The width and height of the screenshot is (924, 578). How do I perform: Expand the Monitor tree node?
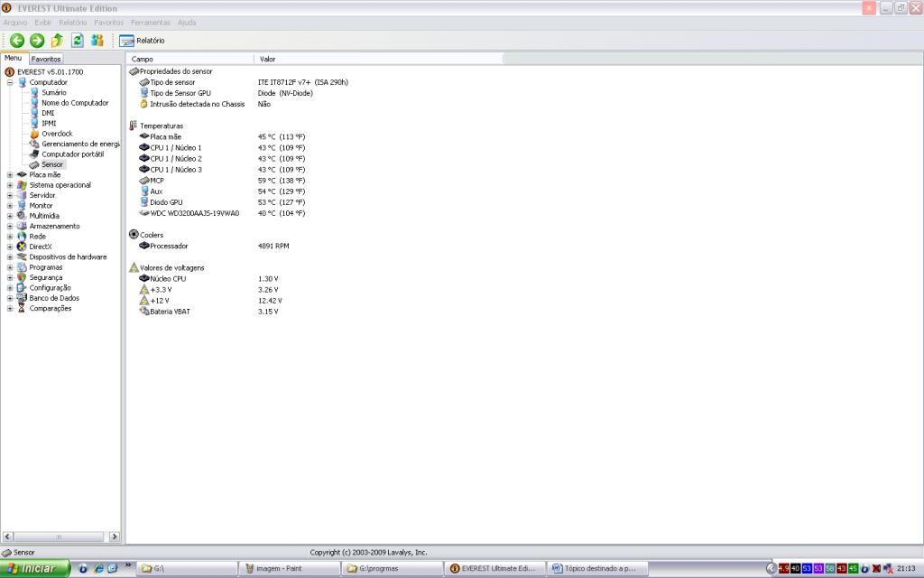10,206
